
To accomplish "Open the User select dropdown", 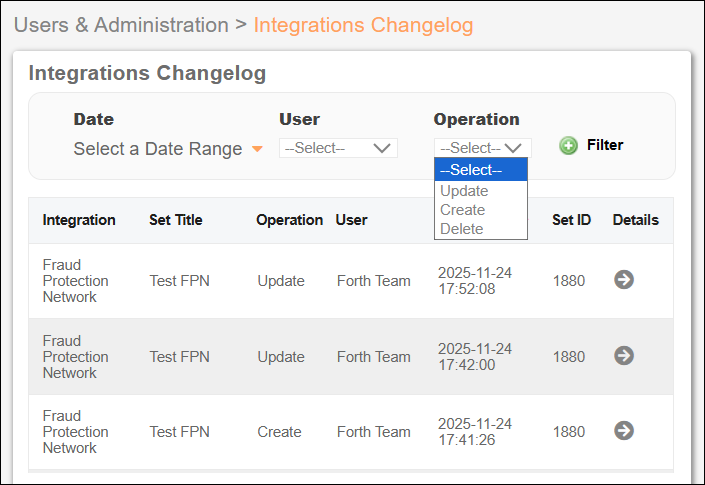I will click(338, 148).
